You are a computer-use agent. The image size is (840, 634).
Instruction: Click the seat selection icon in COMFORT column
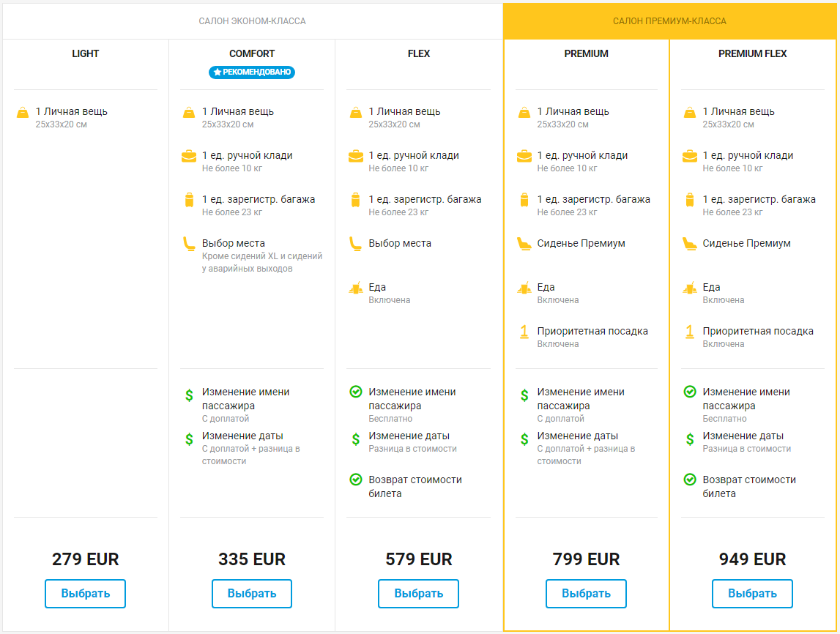(189, 244)
